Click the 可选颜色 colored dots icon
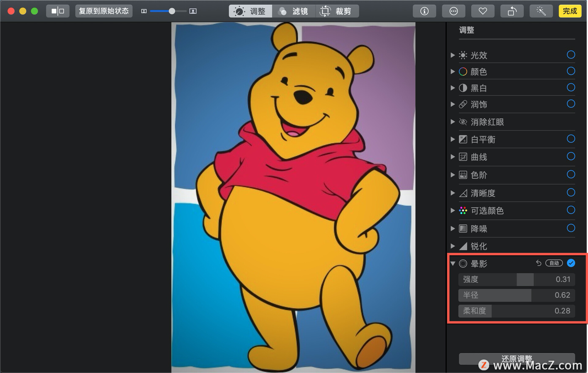 tap(463, 211)
